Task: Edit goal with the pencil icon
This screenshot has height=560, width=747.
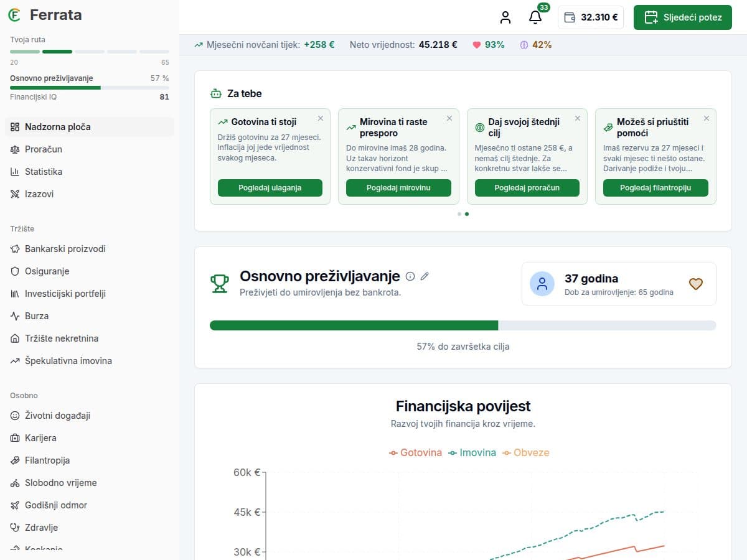Action: [x=425, y=276]
